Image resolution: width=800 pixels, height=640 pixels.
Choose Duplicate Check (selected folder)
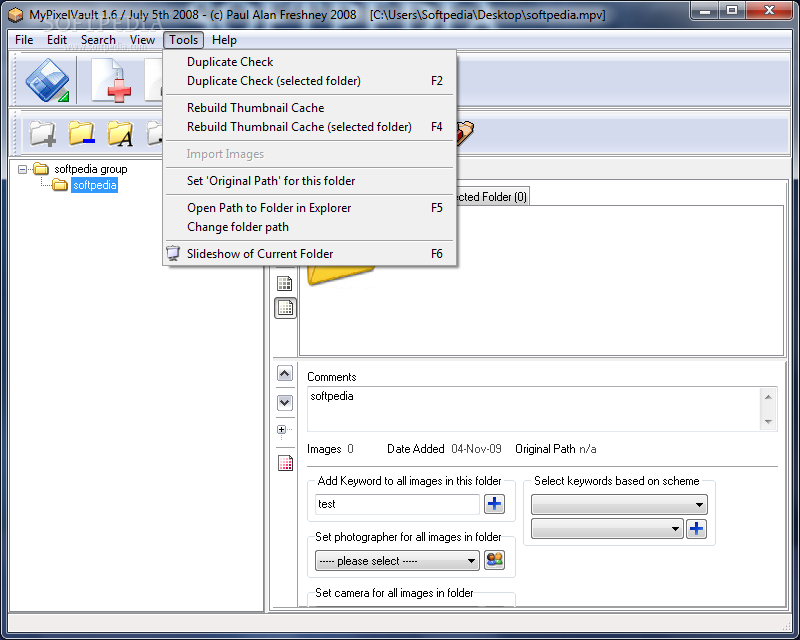pos(310,81)
